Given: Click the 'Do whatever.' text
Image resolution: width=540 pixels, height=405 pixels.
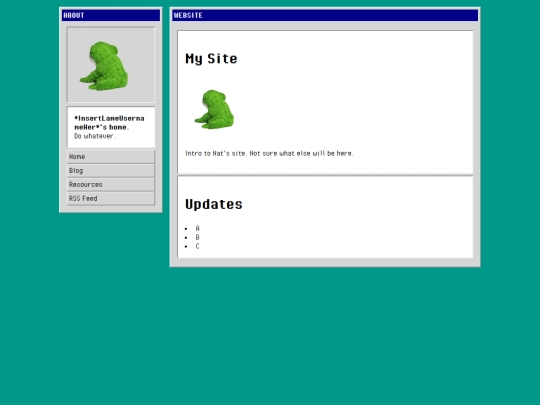Looking at the screenshot, I should 95,136.
